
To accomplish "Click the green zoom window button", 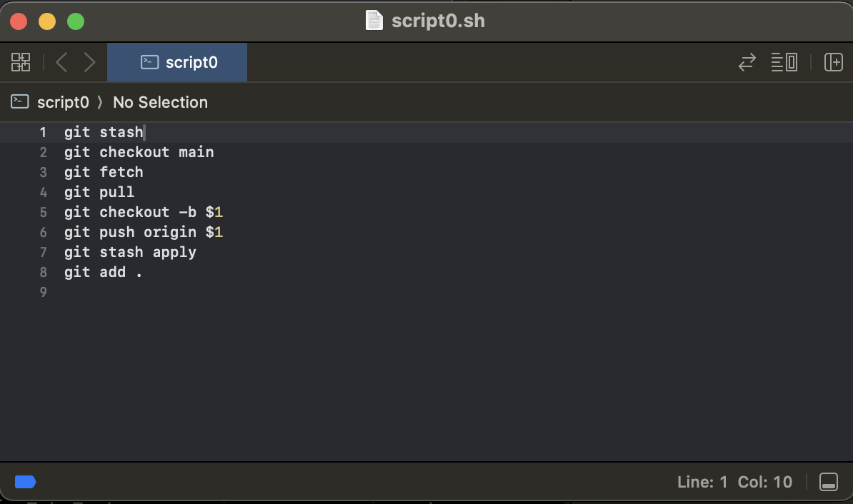I will coord(76,21).
